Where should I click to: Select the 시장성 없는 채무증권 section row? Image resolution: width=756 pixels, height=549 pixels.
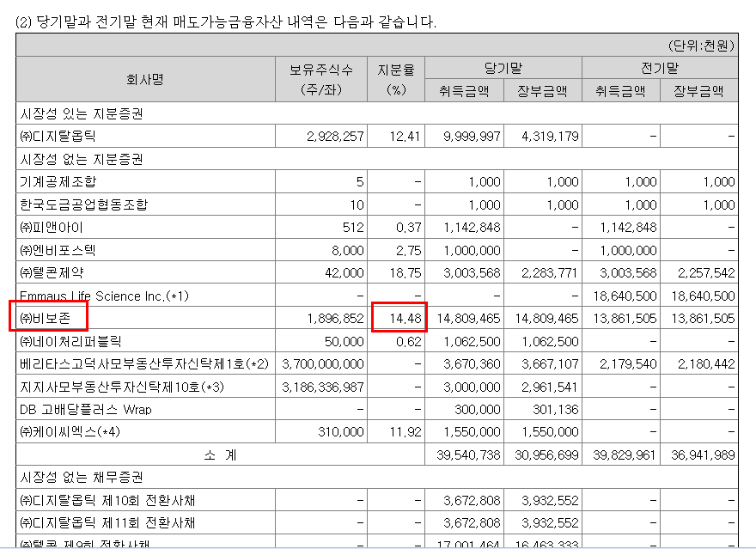[377, 477]
